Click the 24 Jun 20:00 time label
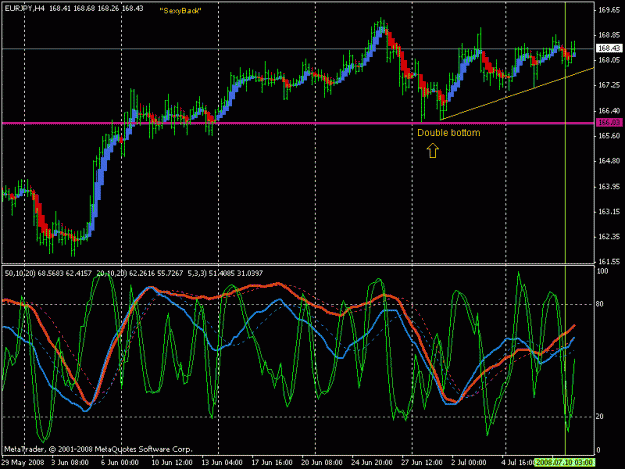This screenshot has width=625, height=469. (x=372, y=463)
